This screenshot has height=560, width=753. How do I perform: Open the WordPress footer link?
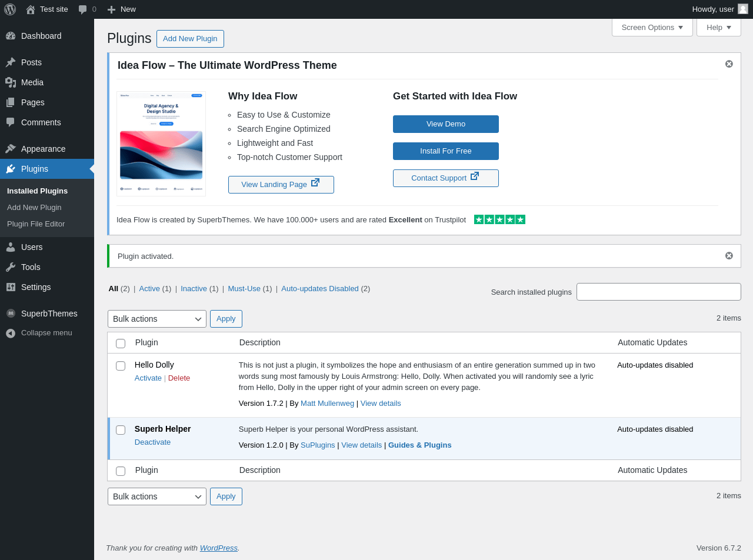pyautogui.click(x=219, y=548)
